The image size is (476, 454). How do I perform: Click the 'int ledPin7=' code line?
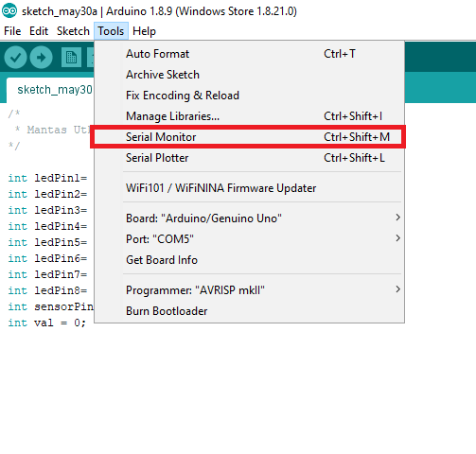pos(47,274)
